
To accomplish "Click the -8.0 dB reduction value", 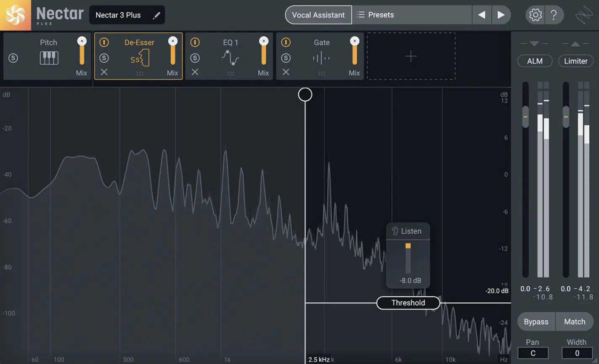I will pyautogui.click(x=410, y=281).
